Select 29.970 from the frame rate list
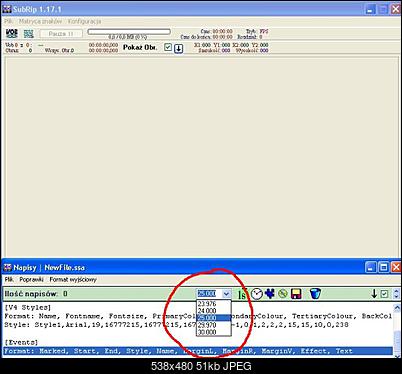 pos(213,325)
